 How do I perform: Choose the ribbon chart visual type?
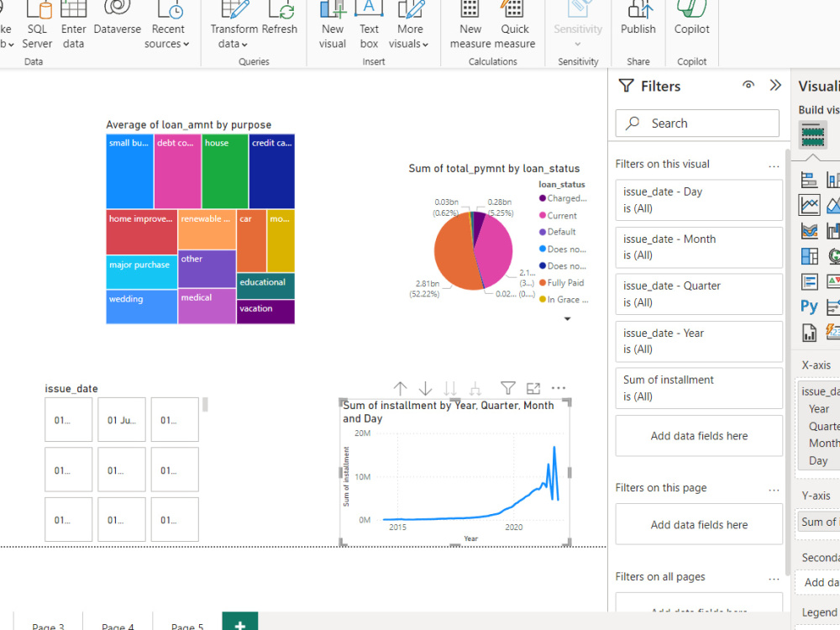pyautogui.click(x=809, y=231)
